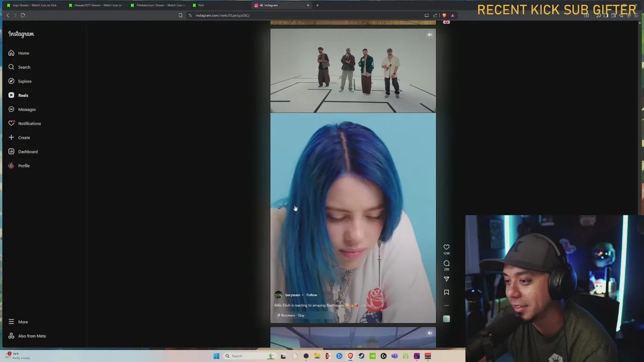This screenshot has width=644, height=362.
Task: Like the reel with the heart icon
Action: (446, 247)
